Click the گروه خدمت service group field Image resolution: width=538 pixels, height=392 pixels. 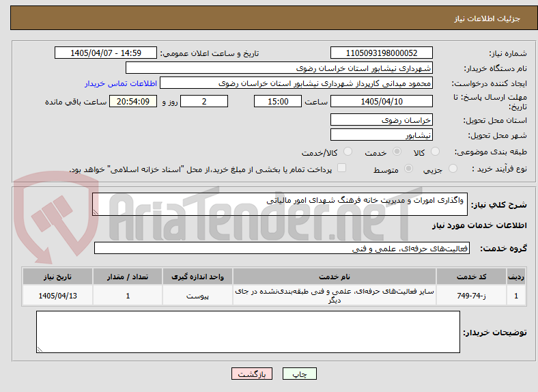(282, 248)
